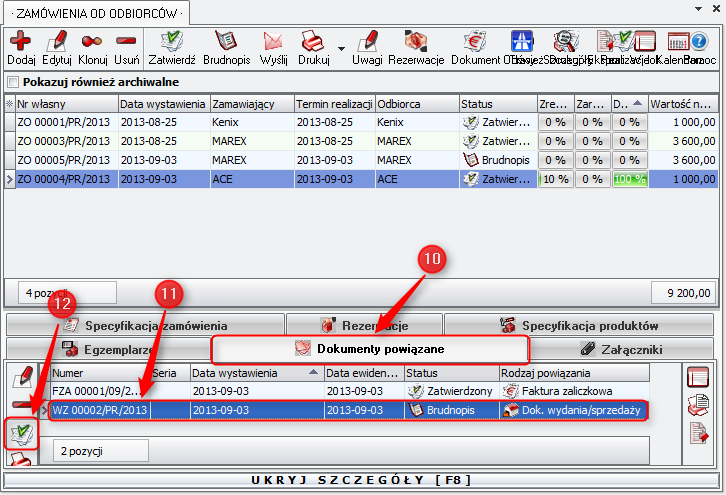Sort by Data wystawienia in documents table
The image size is (726, 495).
[x=257, y=373]
